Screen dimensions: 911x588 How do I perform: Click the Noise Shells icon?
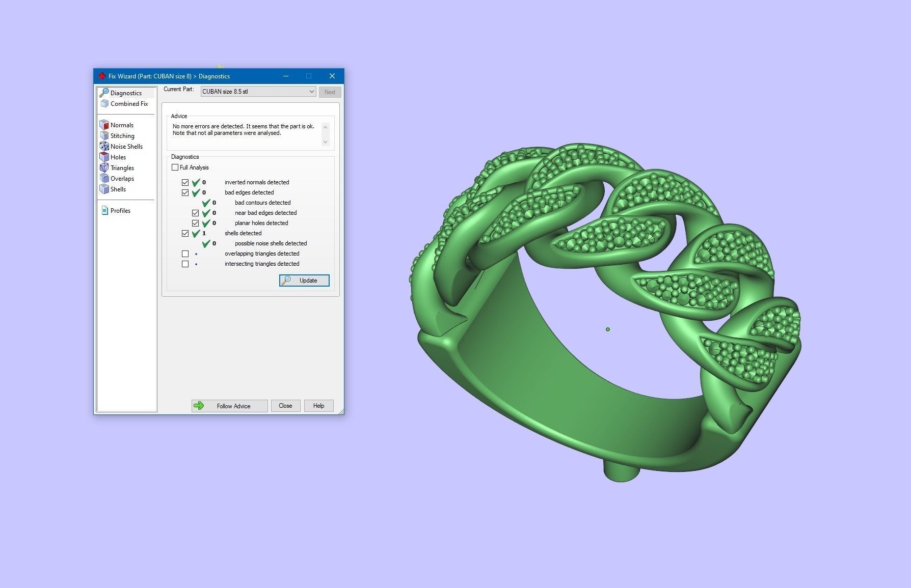(x=104, y=146)
